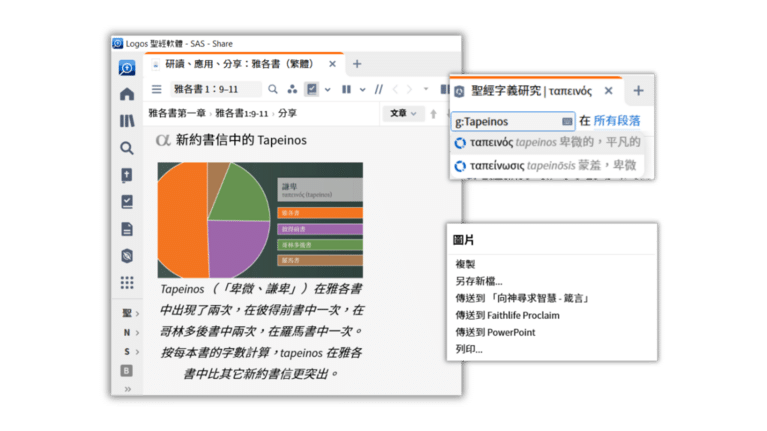Open the Library bookshelf icon in sidebar
Image resolution: width=767 pixels, height=431 pixels.
click(127, 121)
